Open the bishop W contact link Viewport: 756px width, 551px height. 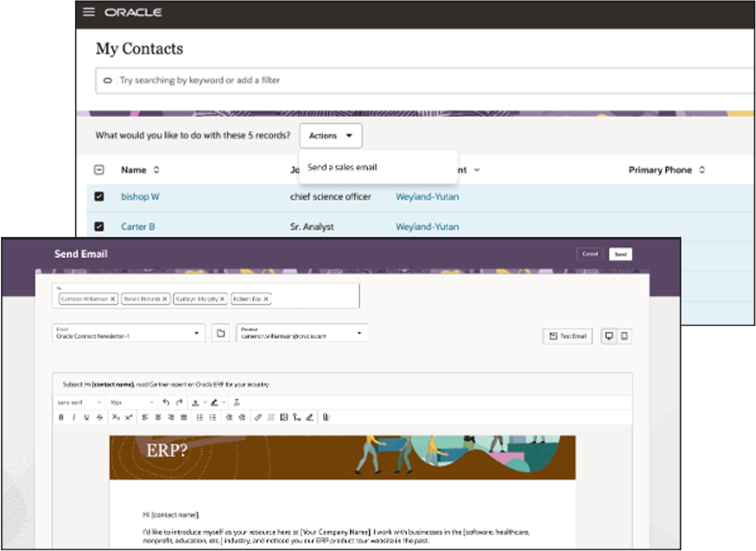point(140,196)
